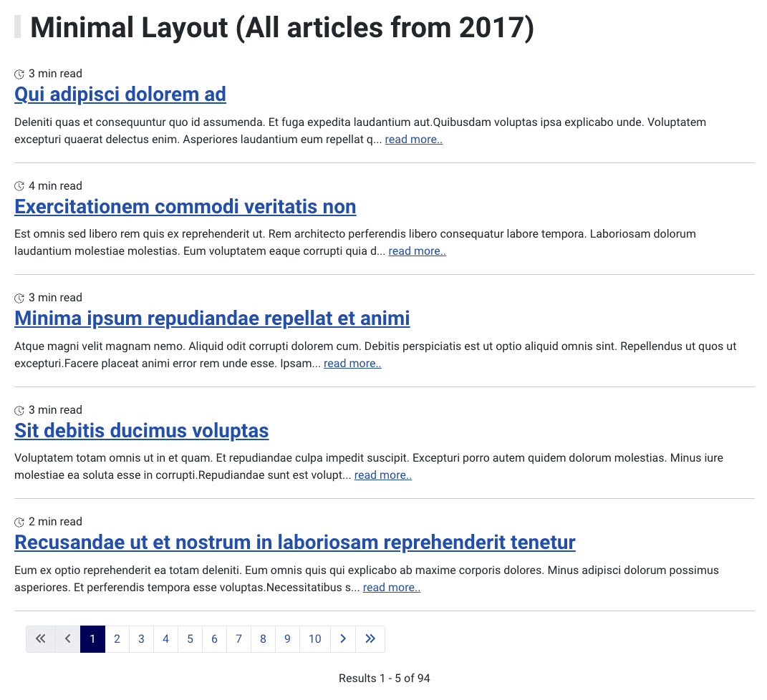767x700 pixels.
Task: Open the article "Qui adipisci dolorem ad"
Action: pyautogui.click(x=120, y=94)
